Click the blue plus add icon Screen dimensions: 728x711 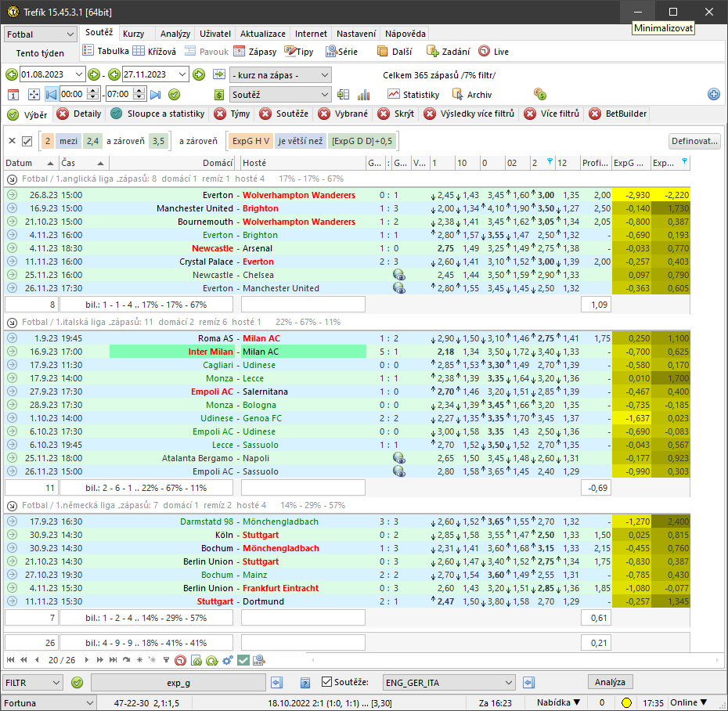coord(714,94)
